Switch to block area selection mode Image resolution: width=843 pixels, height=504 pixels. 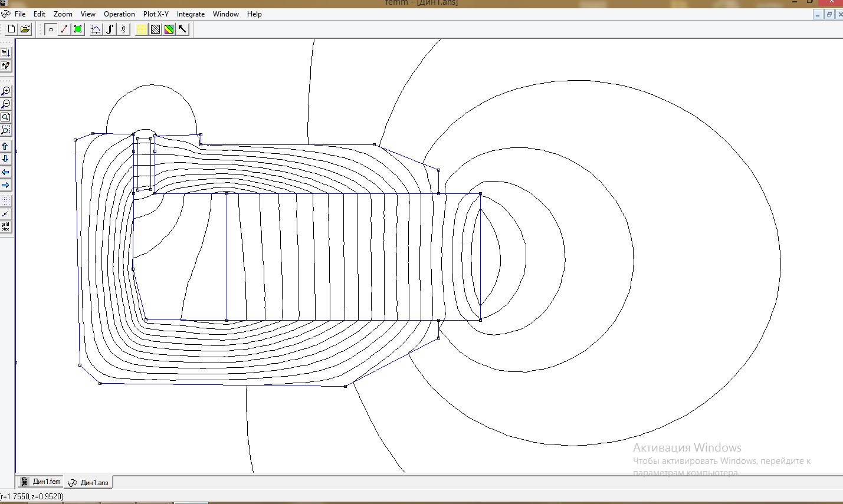(x=78, y=29)
